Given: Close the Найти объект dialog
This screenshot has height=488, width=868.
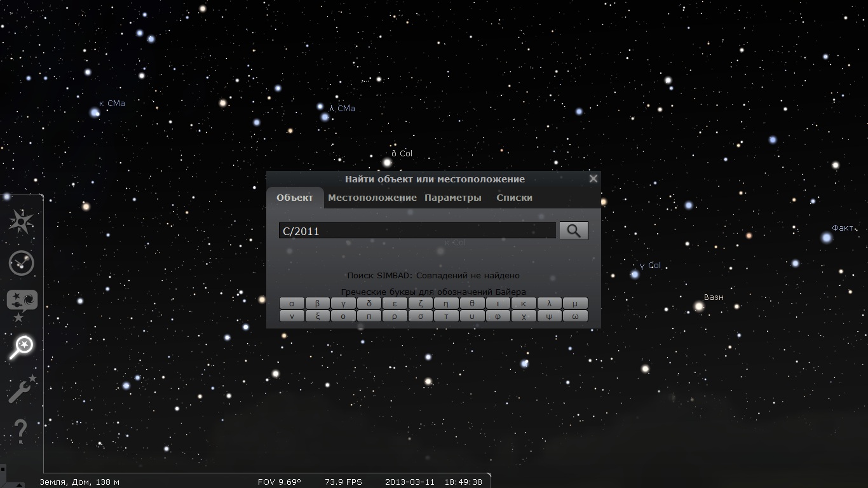Looking at the screenshot, I should pos(593,179).
